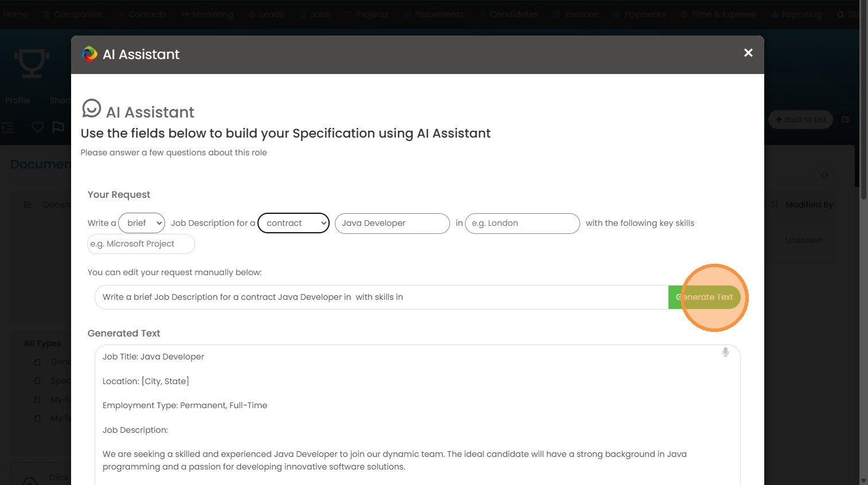Click the Back to List button
868x485 pixels.
coord(800,120)
